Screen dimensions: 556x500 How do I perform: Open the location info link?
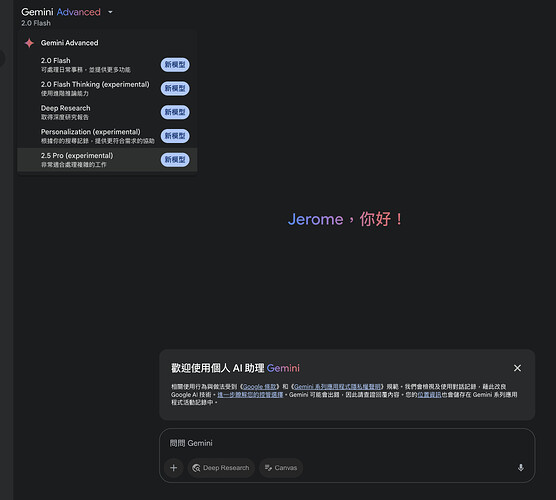(x=429, y=395)
